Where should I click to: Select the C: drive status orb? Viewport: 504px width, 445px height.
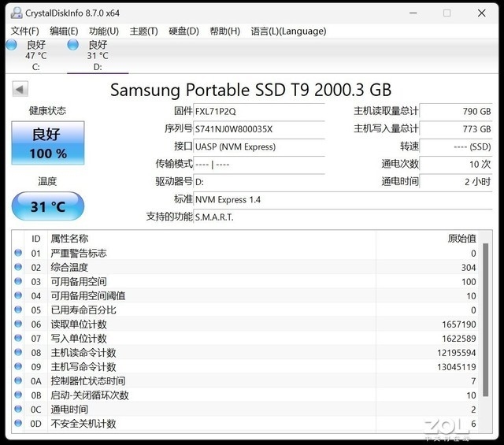pos(11,45)
